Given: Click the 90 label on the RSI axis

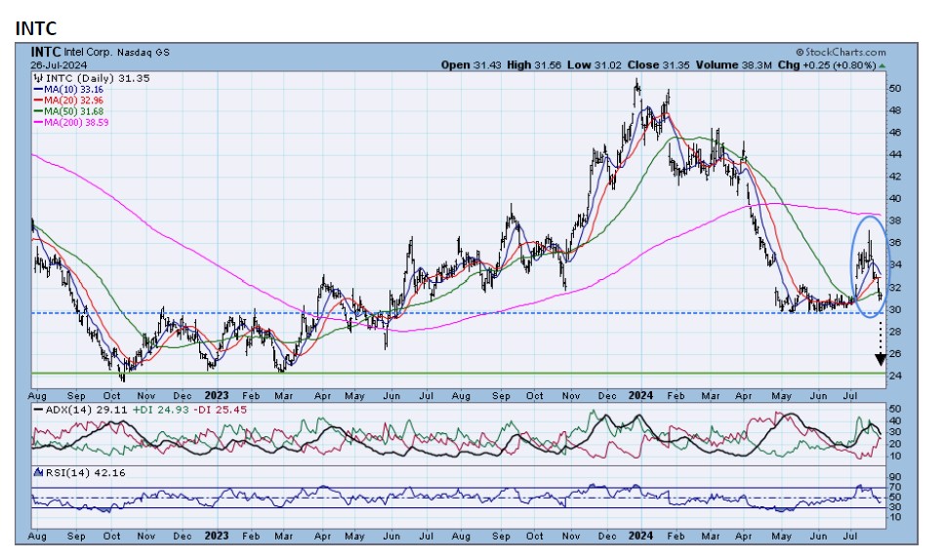Looking at the screenshot, I should point(895,477).
